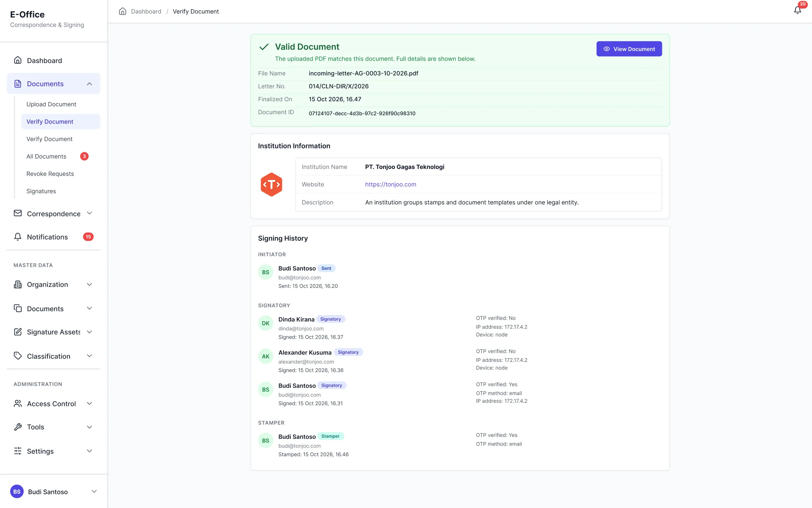Click the Stamper badge beside Budi Santoso
812x508 pixels.
tap(330, 436)
